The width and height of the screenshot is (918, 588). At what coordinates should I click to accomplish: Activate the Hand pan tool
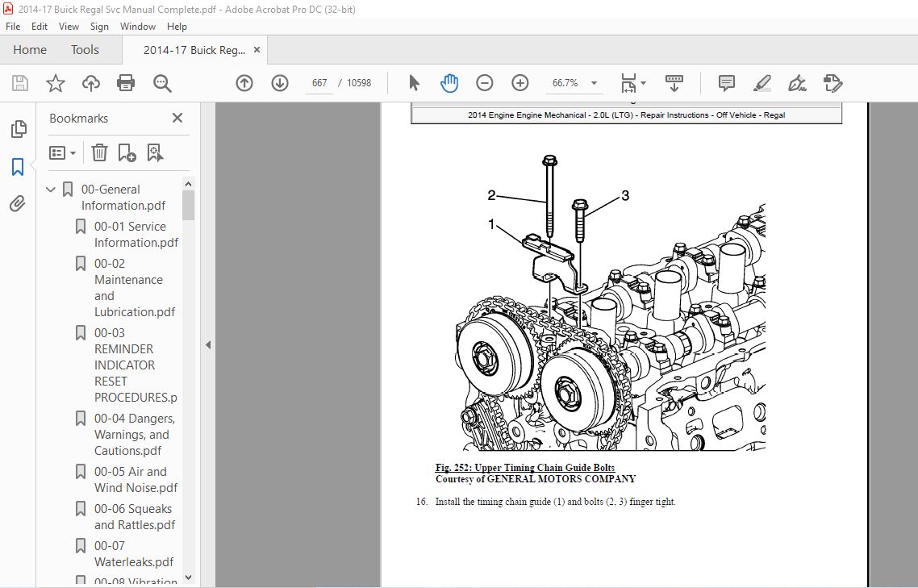point(449,83)
